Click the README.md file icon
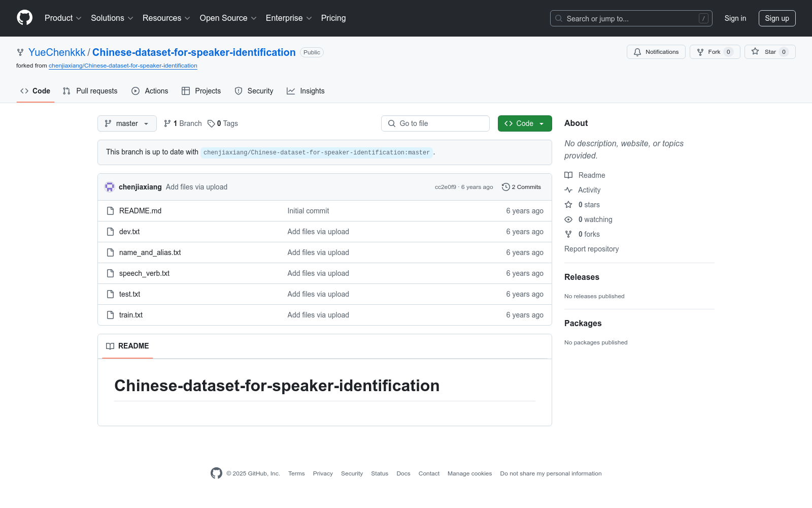Screen dimensions: 812x508 (110, 211)
